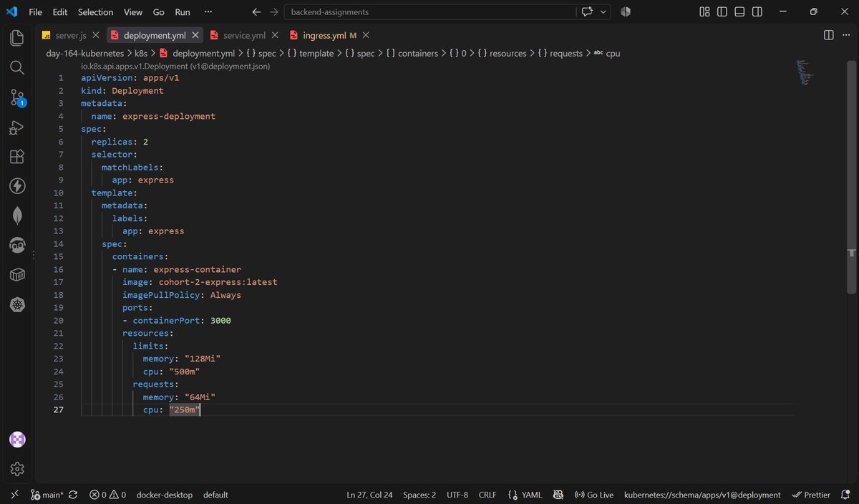
Task: Close the deployment.yml tab
Action: pos(194,35)
